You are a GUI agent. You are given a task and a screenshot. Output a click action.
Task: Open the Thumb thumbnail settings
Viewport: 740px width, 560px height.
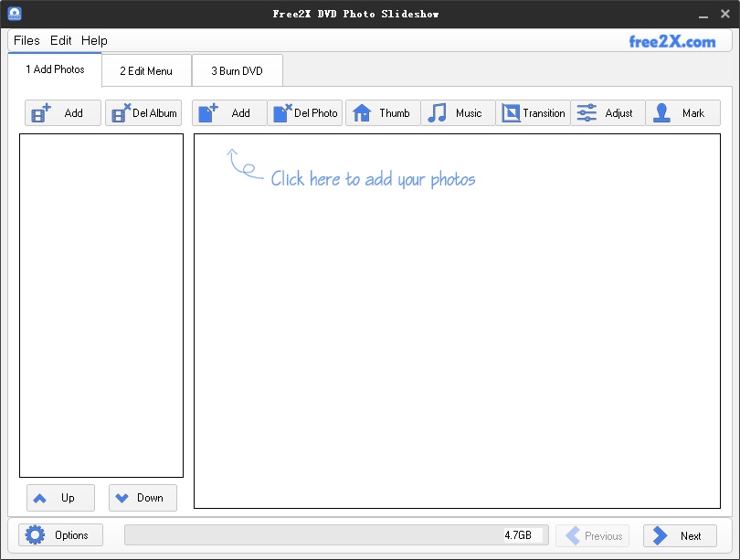383,112
